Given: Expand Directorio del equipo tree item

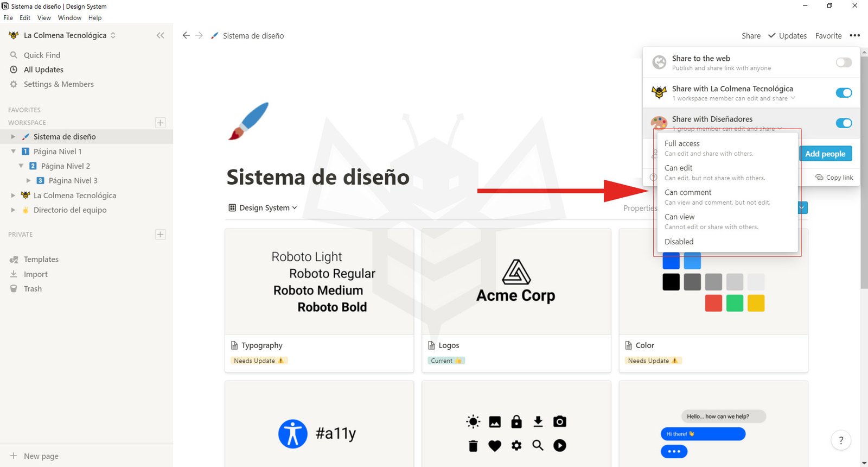Looking at the screenshot, I should pyautogui.click(x=13, y=210).
